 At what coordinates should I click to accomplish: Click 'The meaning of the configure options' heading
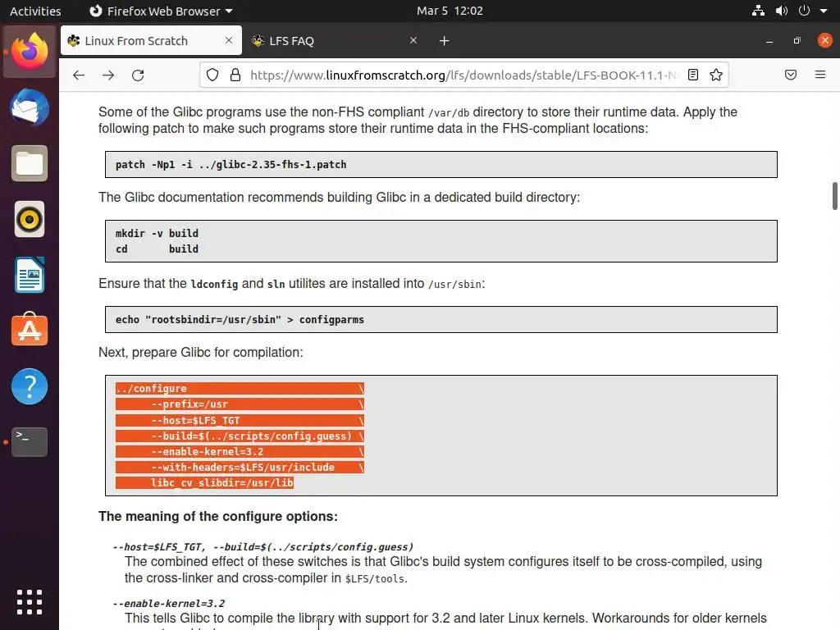tap(218, 517)
